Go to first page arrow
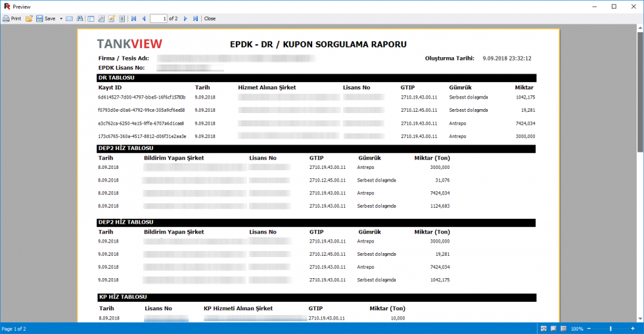The image size is (644, 334). (x=134, y=18)
